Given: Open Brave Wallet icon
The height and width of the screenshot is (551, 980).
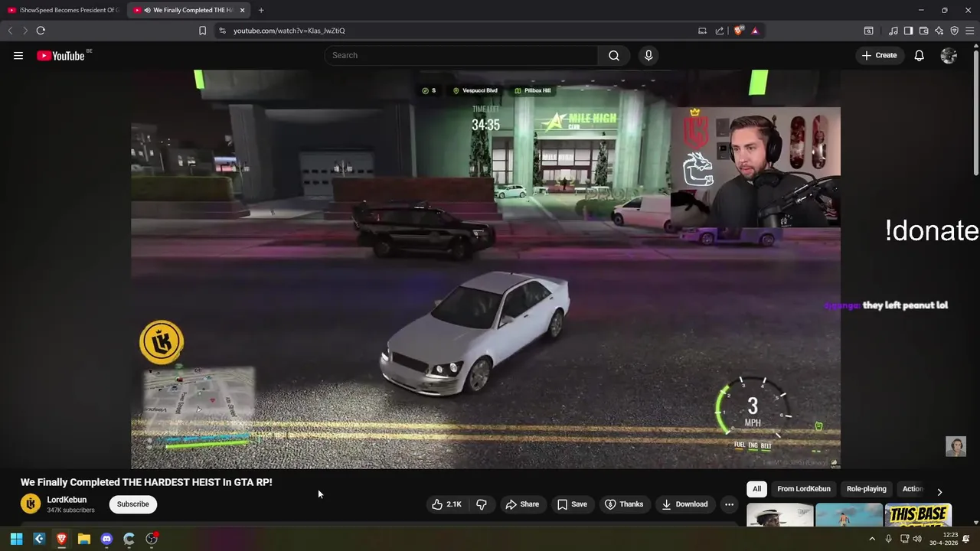Looking at the screenshot, I should 923,31.
